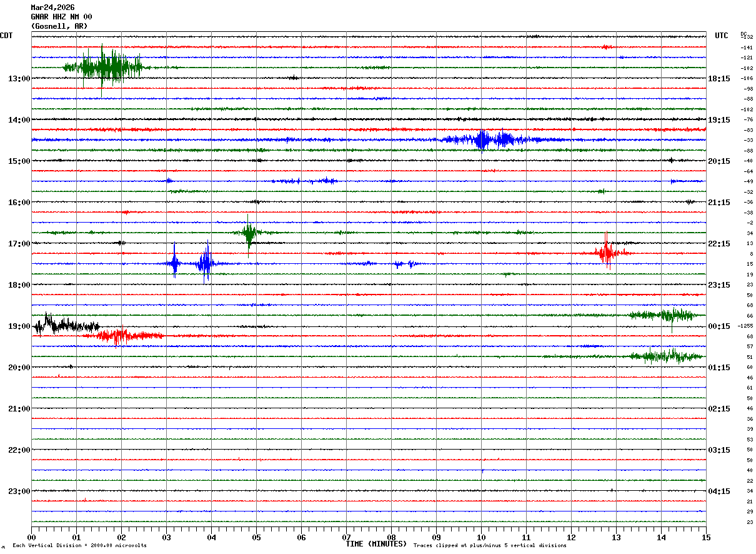Click the -1255 DC offset value
756x554 pixels.
coord(745,326)
